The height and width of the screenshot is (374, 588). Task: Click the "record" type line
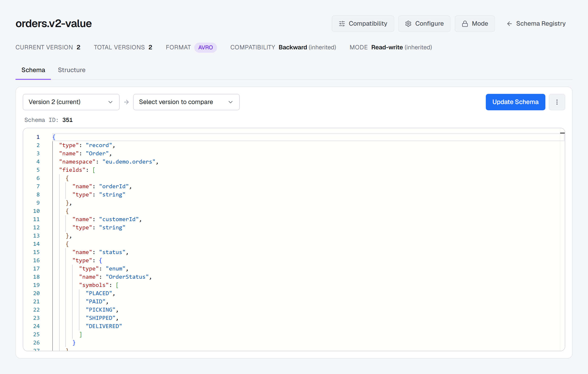click(87, 145)
